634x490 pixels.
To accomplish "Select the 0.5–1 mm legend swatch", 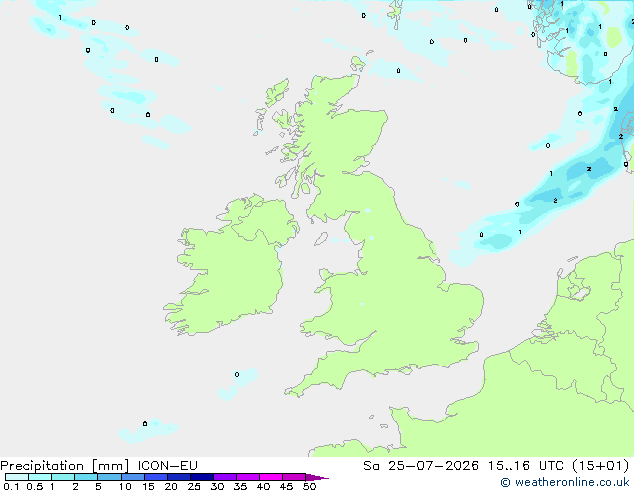I will pyautogui.click(x=40, y=477).
